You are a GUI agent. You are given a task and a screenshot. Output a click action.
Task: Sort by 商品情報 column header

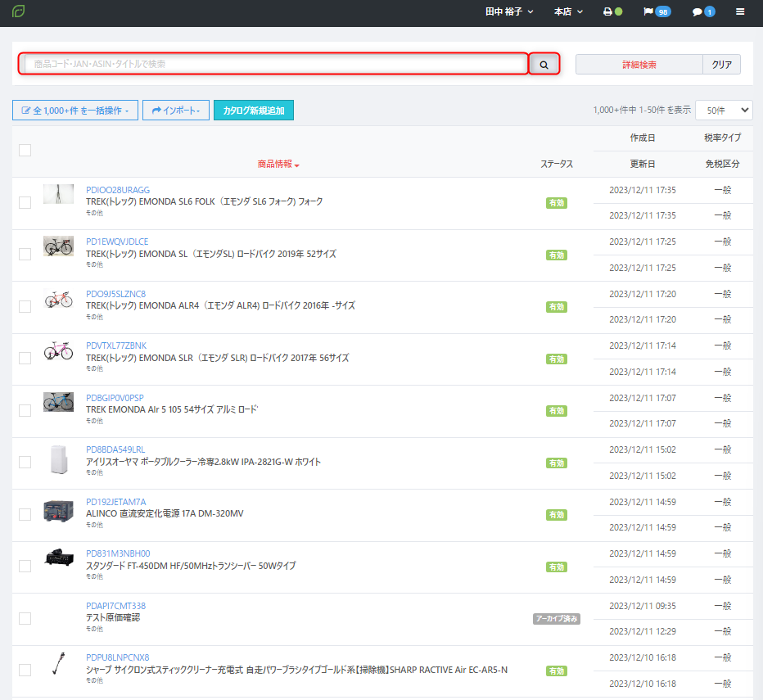click(278, 164)
